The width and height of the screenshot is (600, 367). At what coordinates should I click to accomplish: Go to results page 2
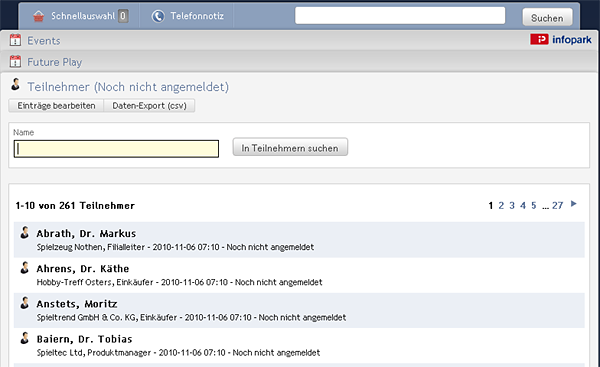point(501,206)
